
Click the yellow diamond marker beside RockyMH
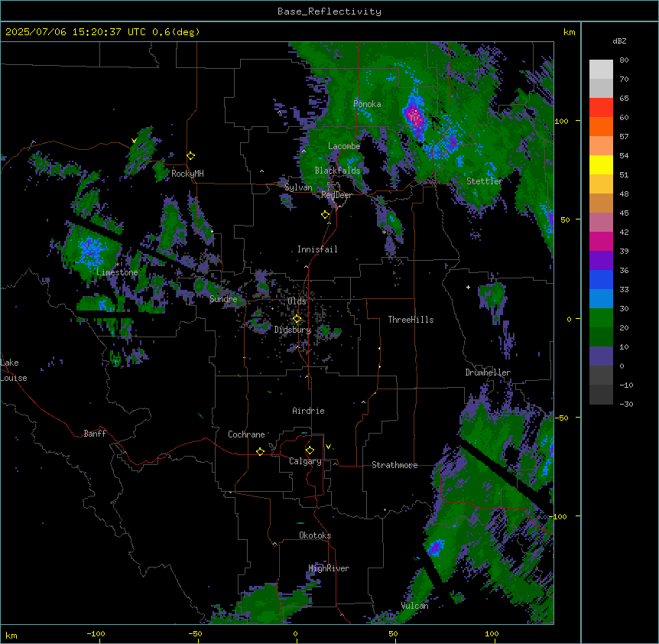191,156
